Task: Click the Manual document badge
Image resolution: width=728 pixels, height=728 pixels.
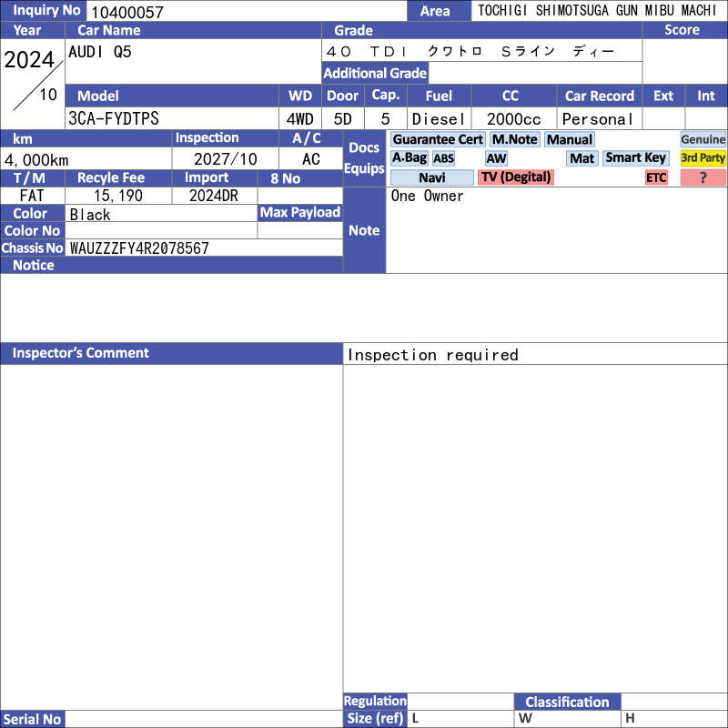Action: 570,139
